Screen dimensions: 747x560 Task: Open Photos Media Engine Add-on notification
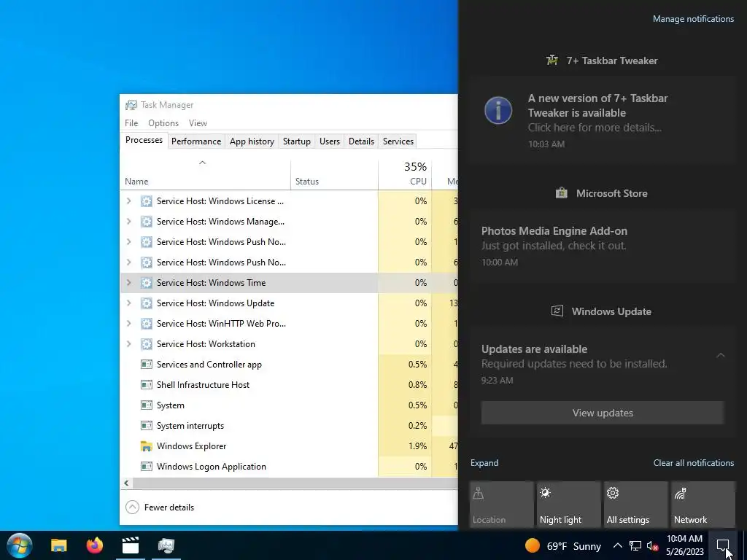[x=603, y=245]
